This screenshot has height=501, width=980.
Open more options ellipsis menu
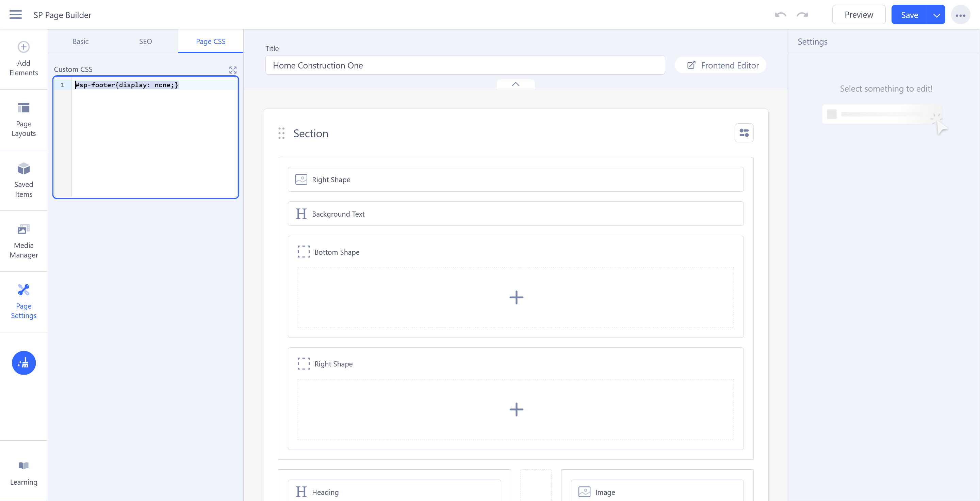tap(960, 15)
